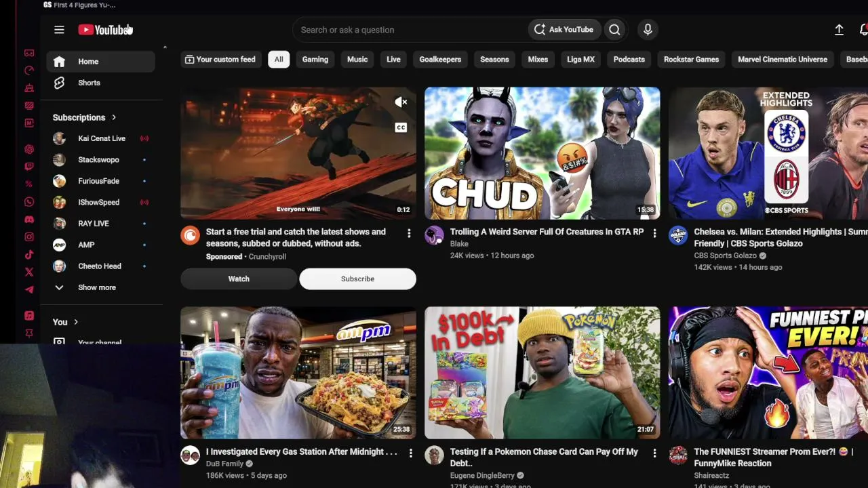Open the DuB Family channel avatar
868x488 pixels.
(x=190, y=455)
